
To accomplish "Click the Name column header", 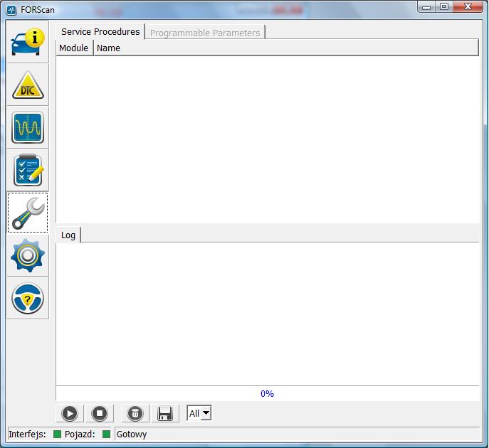I will coord(108,48).
